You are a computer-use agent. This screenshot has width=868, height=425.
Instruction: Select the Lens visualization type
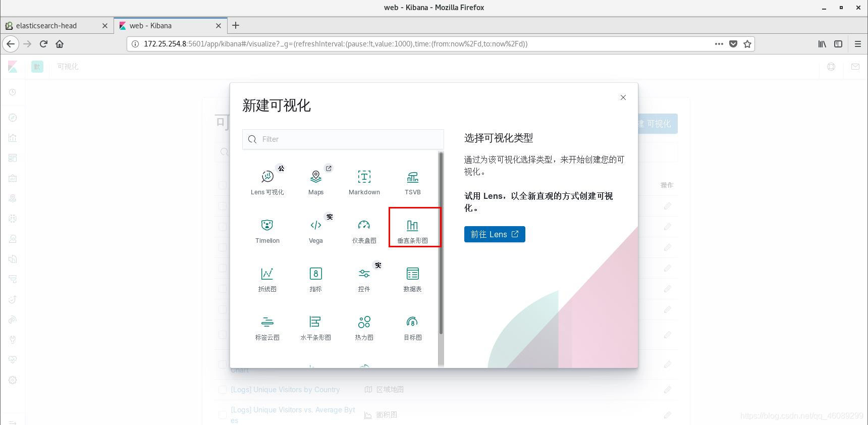267,182
